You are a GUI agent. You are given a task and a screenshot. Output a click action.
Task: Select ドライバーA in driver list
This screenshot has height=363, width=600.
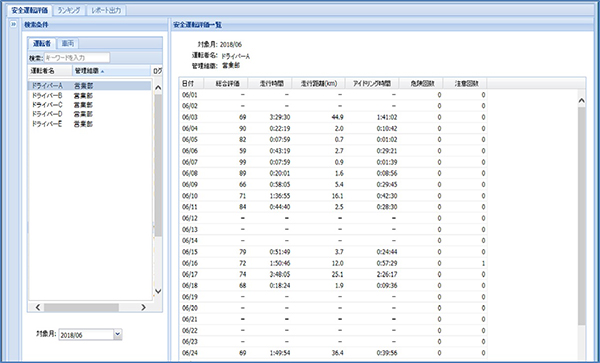(x=90, y=86)
